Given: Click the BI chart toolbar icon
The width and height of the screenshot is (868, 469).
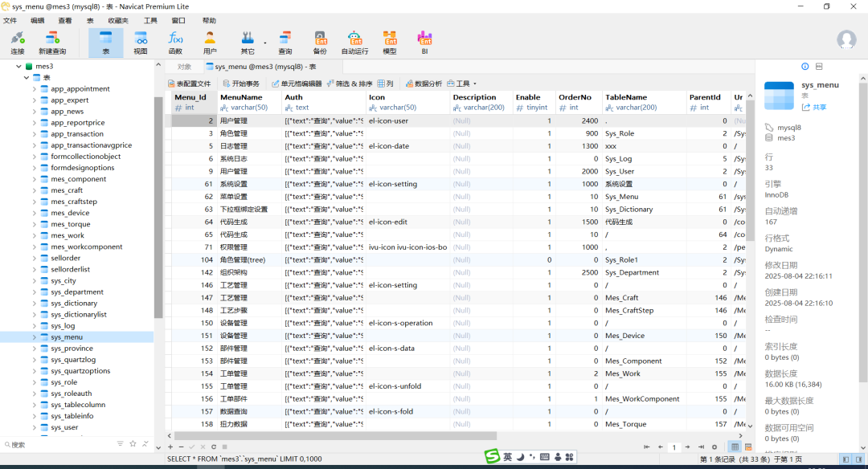Looking at the screenshot, I should pos(425,43).
